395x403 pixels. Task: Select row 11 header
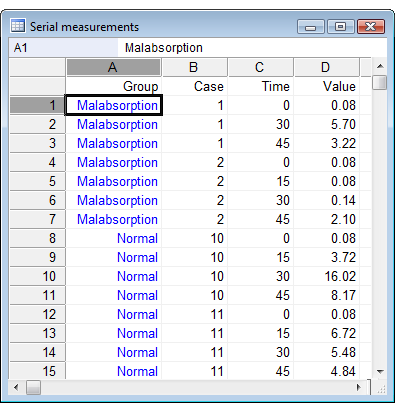37,295
